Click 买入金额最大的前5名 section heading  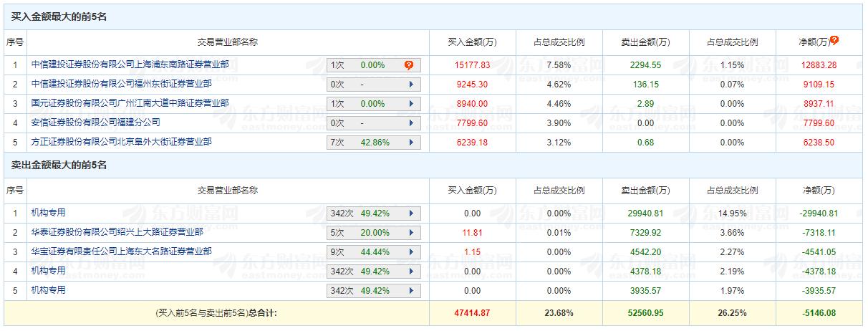(59, 16)
